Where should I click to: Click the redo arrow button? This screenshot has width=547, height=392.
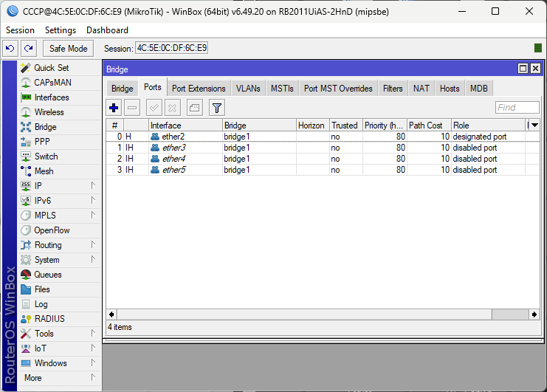click(x=29, y=48)
